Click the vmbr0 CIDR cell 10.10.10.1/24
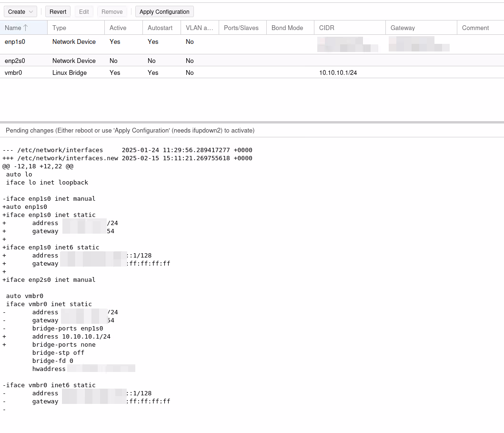 (338, 72)
